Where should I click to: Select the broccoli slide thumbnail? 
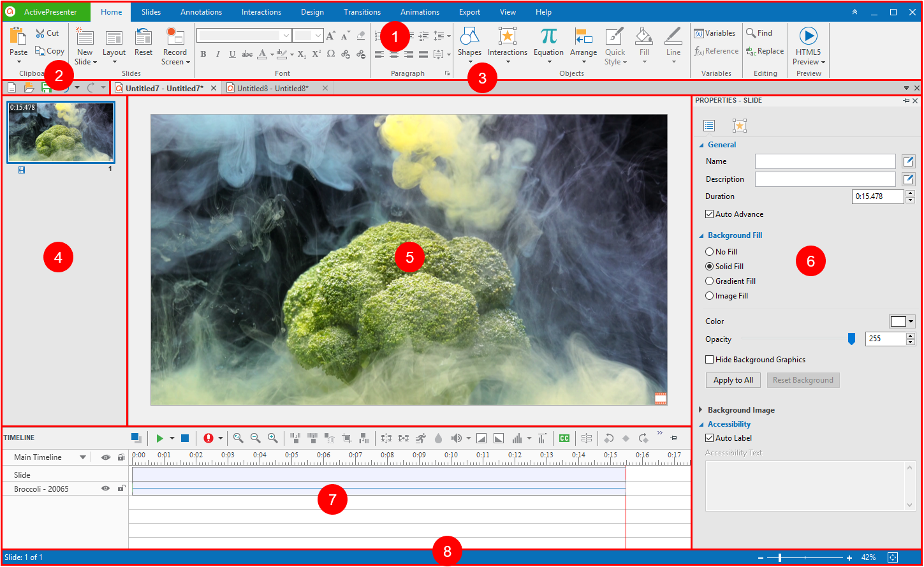(61, 132)
